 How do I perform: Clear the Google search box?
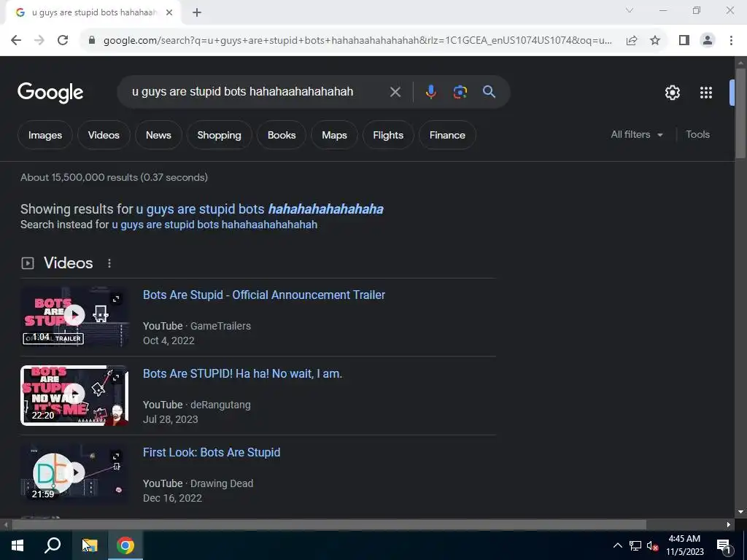point(395,92)
